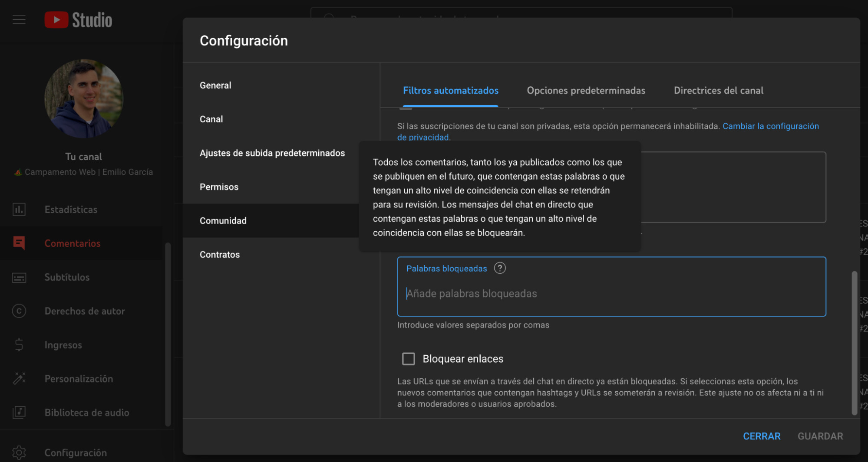The width and height of the screenshot is (868, 462).
Task: Select the Estadísticas sidebar icon
Action: pos(19,209)
